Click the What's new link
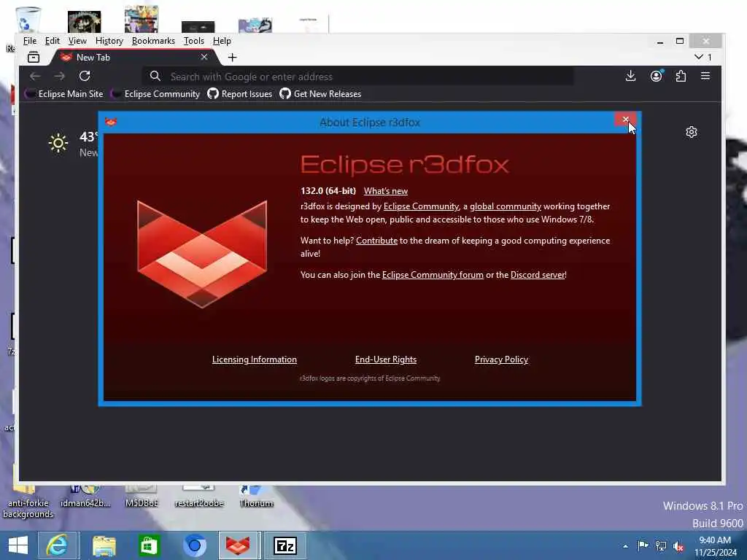Screen dimensions: 747x560 click(385, 191)
